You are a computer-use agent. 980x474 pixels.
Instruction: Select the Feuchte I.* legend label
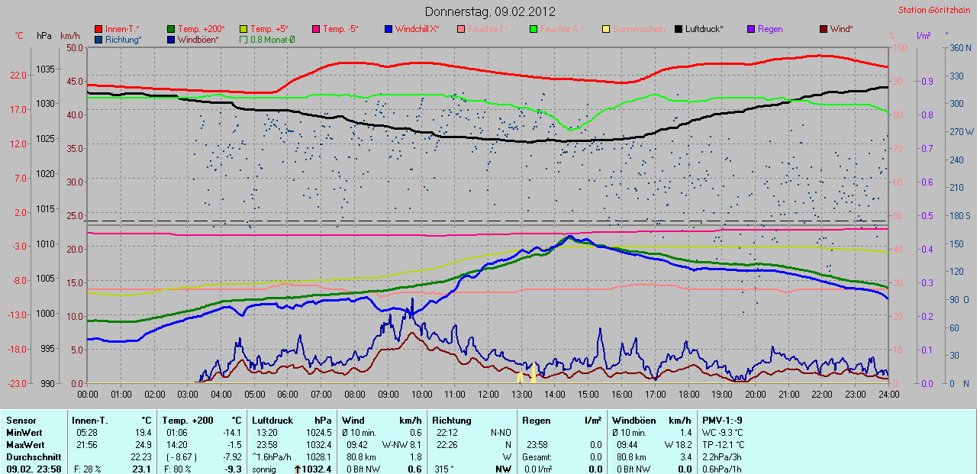(x=487, y=29)
